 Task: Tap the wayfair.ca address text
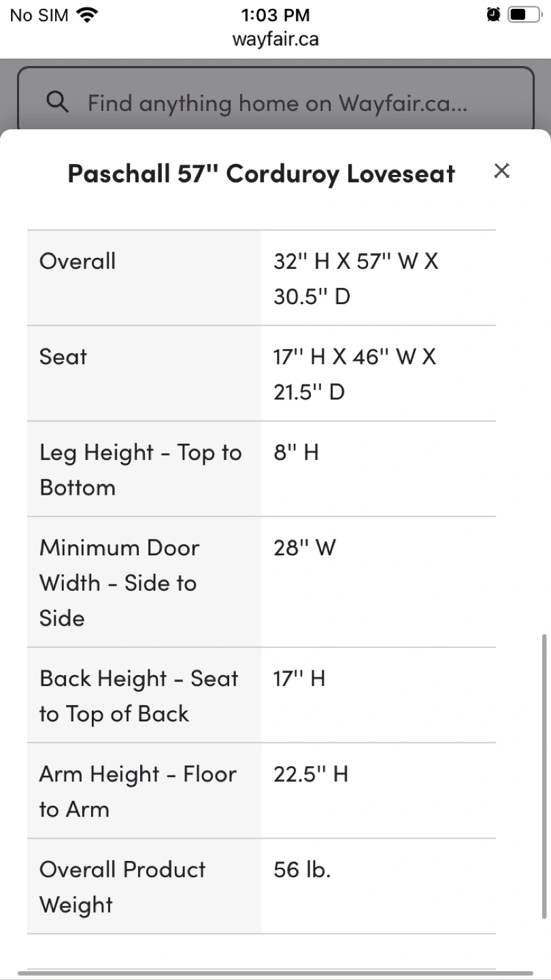click(275, 39)
